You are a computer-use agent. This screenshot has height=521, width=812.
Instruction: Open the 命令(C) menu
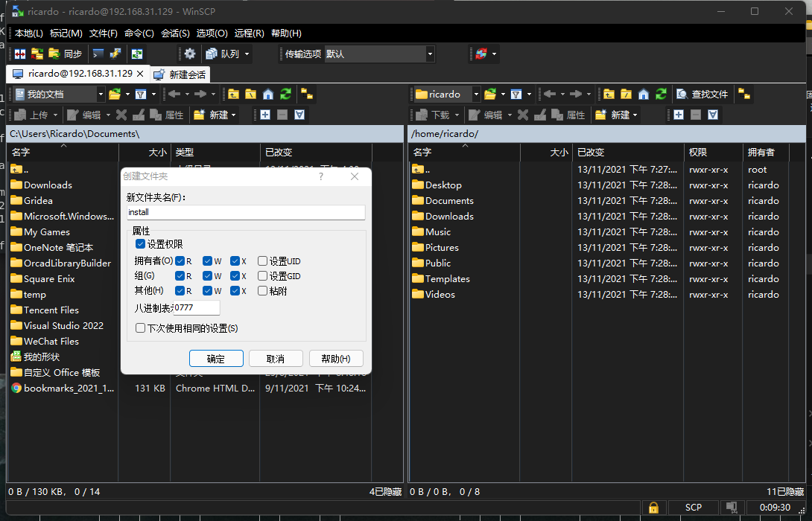click(x=139, y=33)
